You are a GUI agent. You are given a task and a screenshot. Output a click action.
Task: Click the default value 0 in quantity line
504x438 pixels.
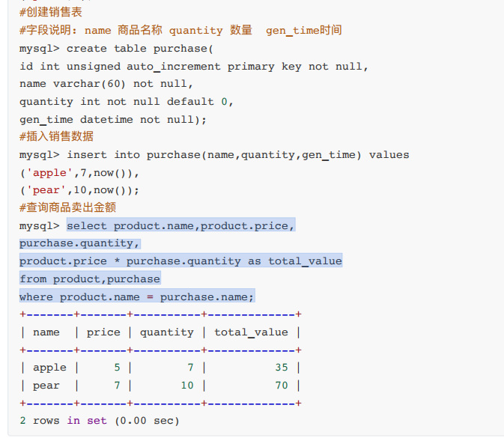pyautogui.click(x=224, y=102)
